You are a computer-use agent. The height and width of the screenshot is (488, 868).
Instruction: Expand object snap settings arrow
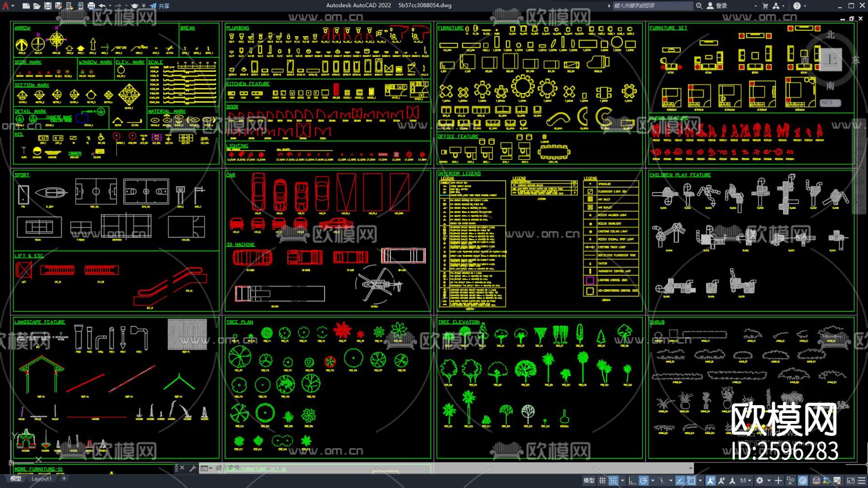pos(700,481)
